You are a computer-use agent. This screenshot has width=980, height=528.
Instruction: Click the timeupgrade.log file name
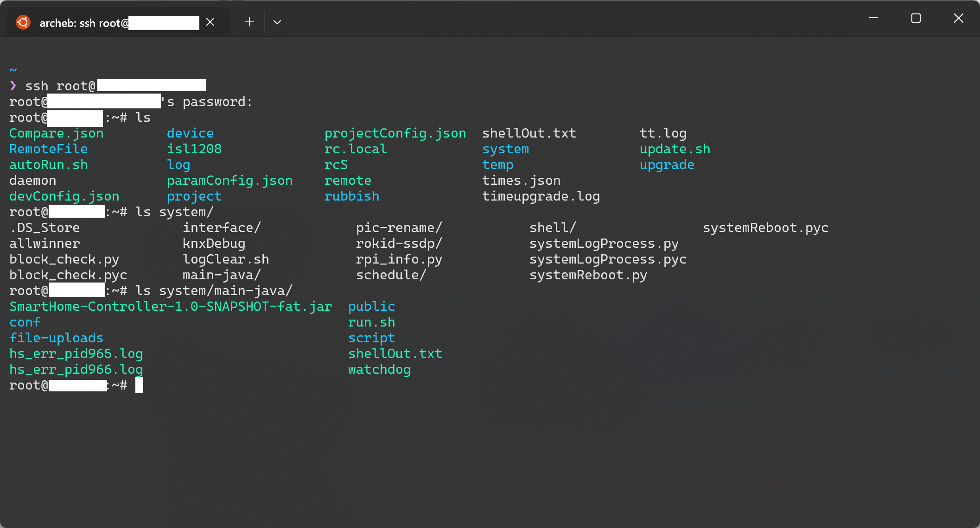coord(541,196)
